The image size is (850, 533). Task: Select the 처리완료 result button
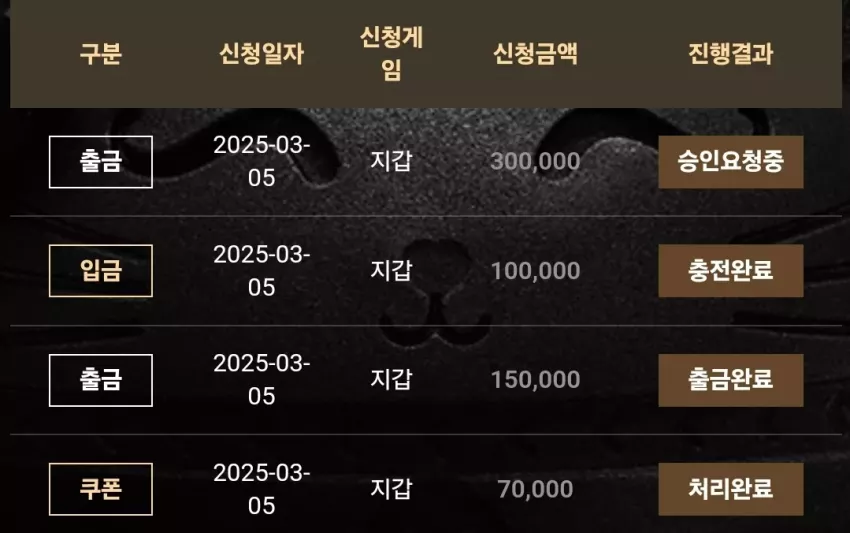(731, 489)
